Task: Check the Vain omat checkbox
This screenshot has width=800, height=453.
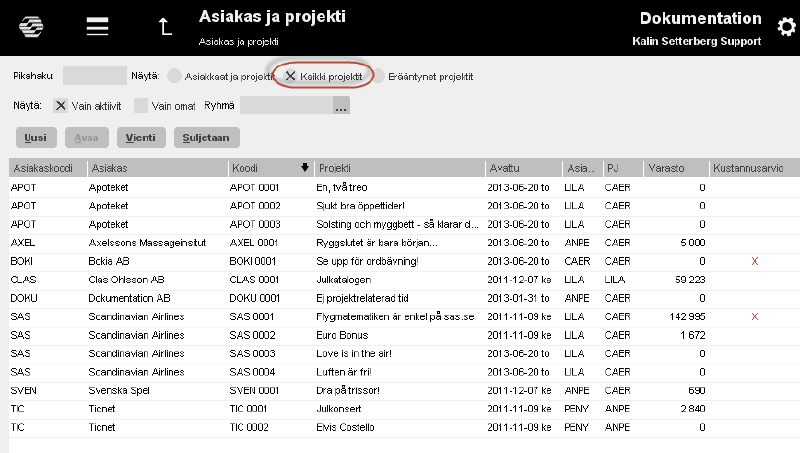Action: (140, 106)
